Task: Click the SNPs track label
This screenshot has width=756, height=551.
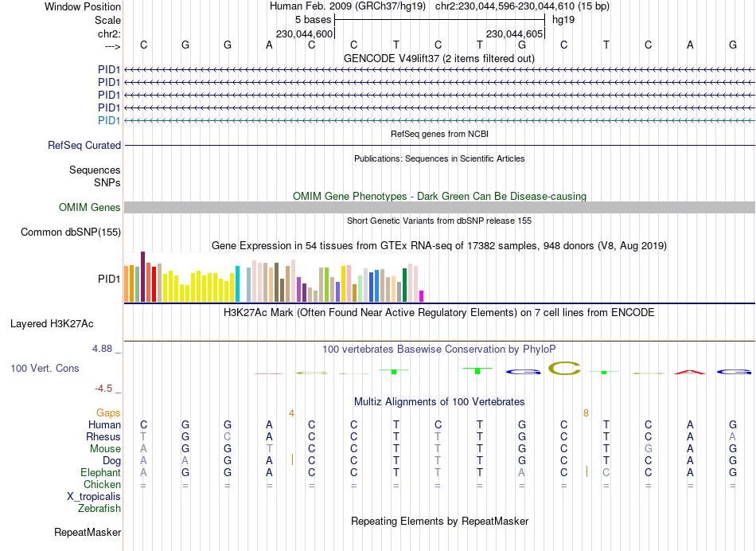Action: tap(107, 182)
